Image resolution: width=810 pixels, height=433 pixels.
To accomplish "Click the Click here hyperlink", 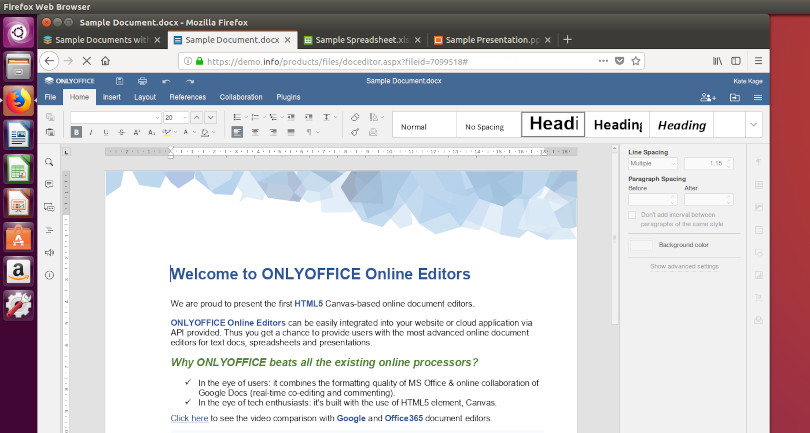I will (x=189, y=418).
